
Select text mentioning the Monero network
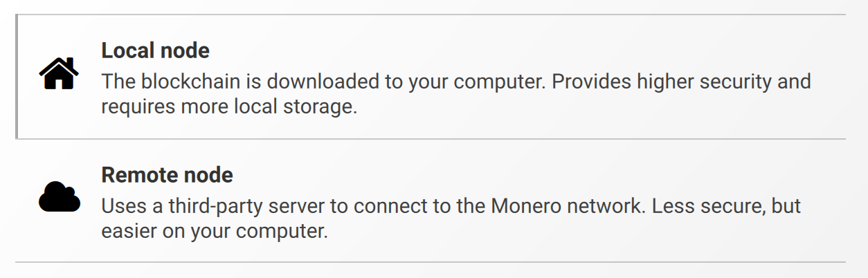pyautogui.click(x=451, y=206)
